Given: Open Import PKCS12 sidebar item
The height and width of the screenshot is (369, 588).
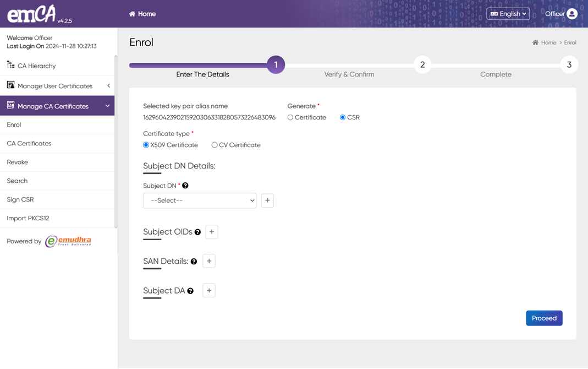Looking at the screenshot, I should coord(28,218).
